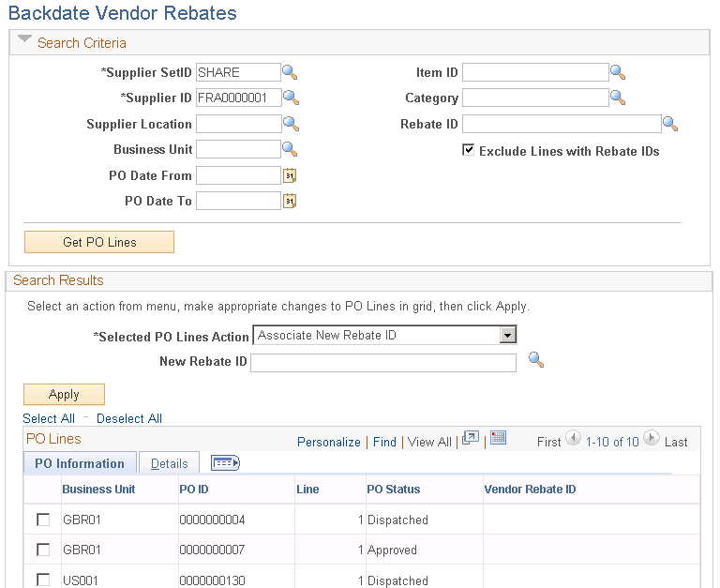Download PO Lines grid to spreadsheet

point(498,437)
